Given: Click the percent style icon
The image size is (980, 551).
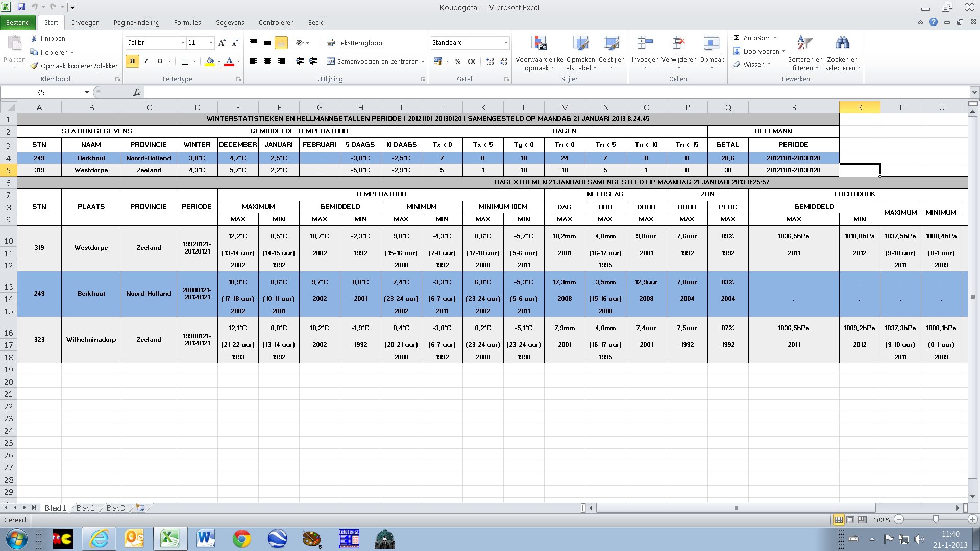Looking at the screenshot, I should (x=457, y=61).
